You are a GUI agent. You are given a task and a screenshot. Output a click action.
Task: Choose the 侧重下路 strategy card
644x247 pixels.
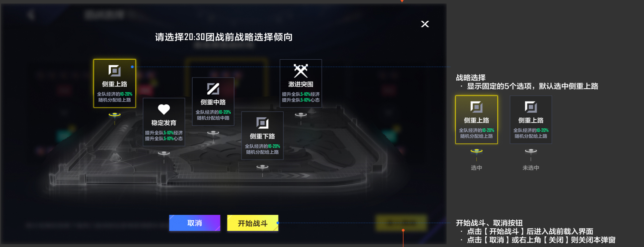(262, 136)
